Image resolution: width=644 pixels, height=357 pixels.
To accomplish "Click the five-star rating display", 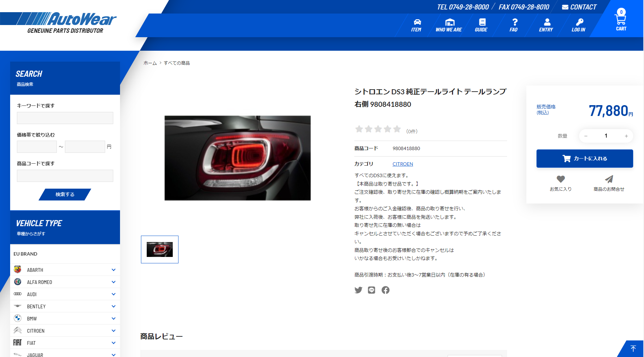I will pos(378,129).
